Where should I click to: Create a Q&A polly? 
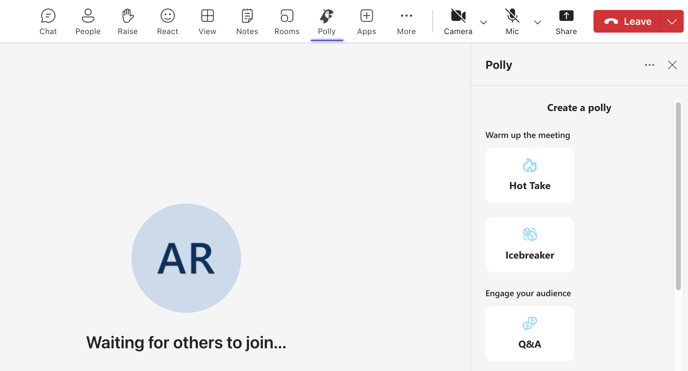pyautogui.click(x=530, y=334)
